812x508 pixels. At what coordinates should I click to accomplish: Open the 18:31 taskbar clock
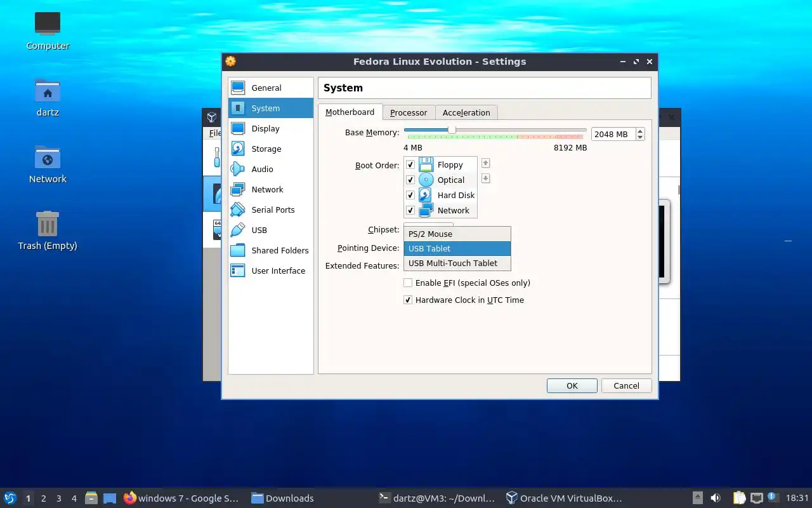[797, 498]
